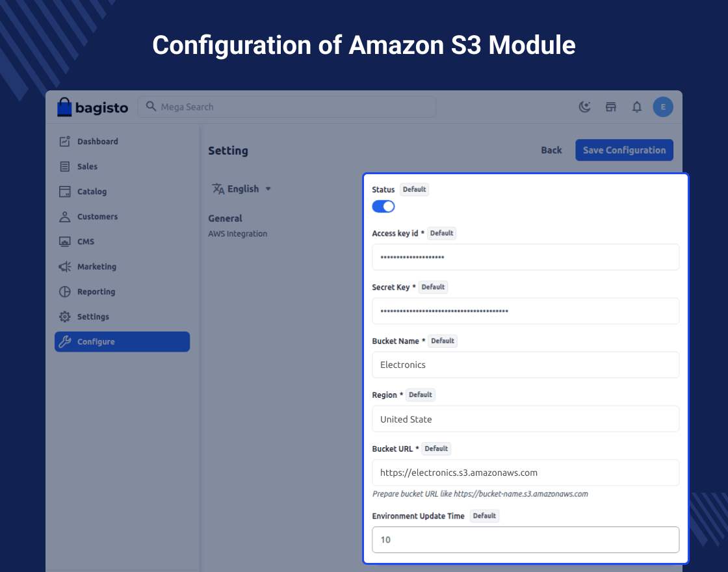Expand the English language dropdown
728x572 pixels.
(x=242, y=189)
